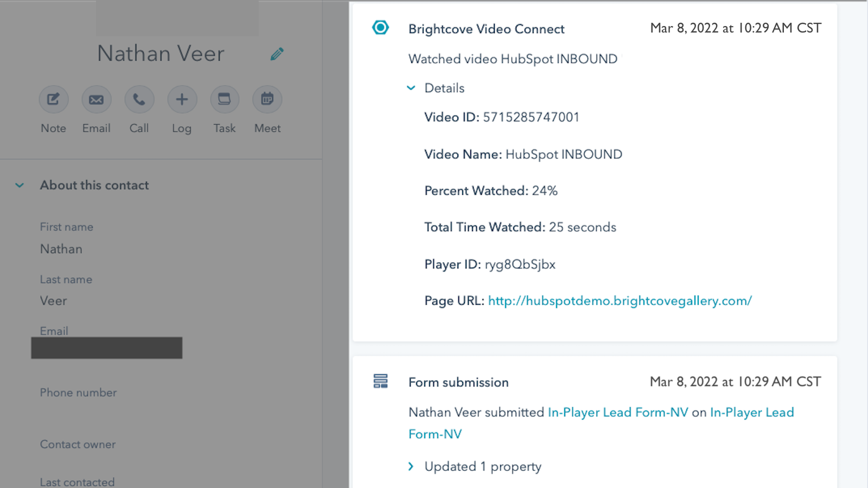Collapse the About this contact section

(x=19, y=185)
